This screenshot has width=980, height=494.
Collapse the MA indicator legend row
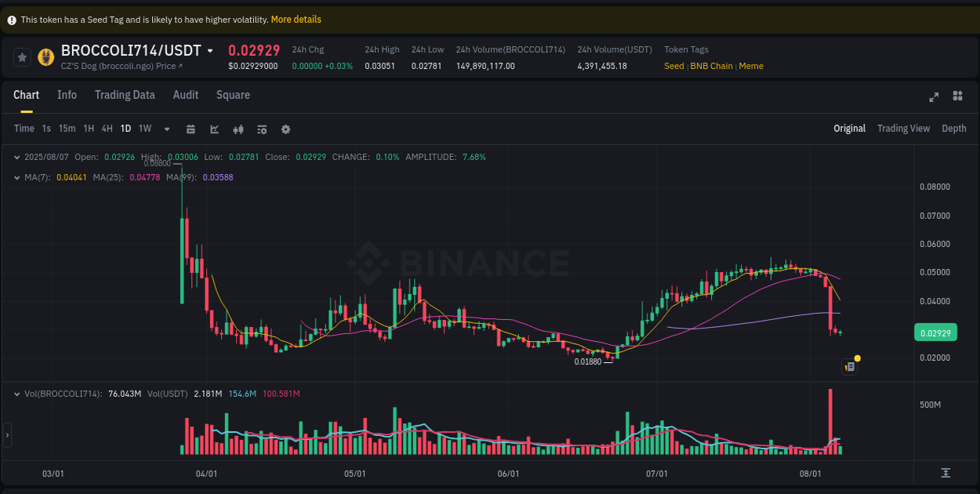tap(17, 177)
